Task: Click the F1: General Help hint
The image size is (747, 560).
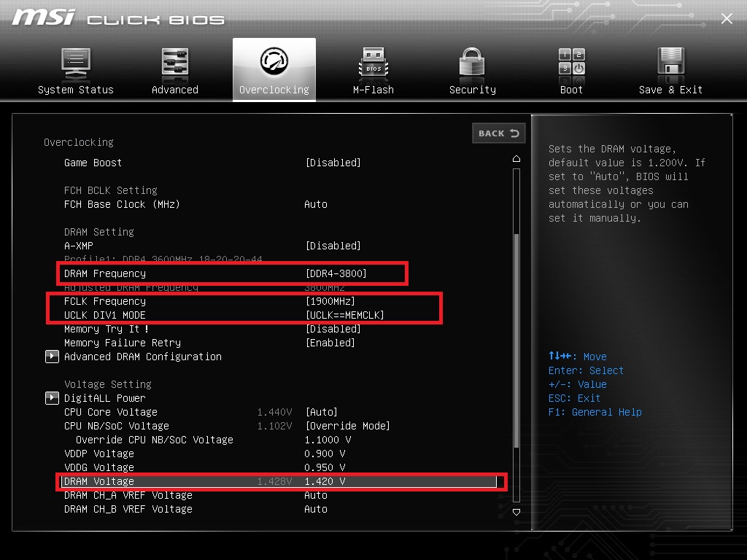Action: 595,412
